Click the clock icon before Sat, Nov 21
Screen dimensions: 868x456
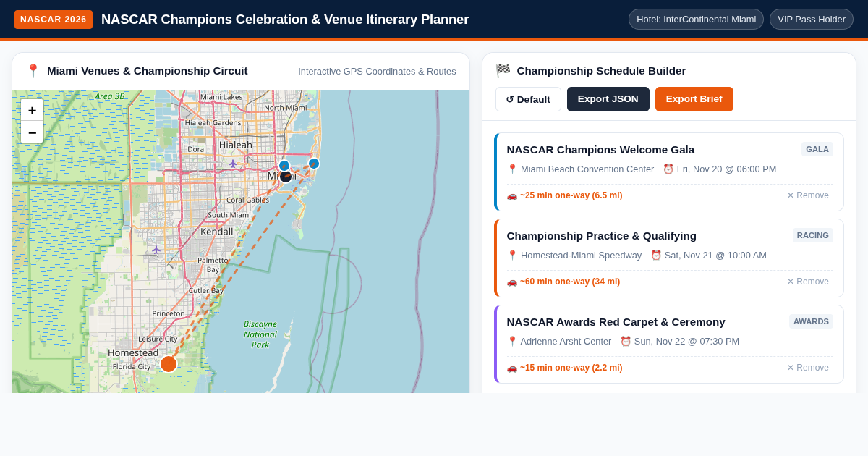(x=656, y=255)
